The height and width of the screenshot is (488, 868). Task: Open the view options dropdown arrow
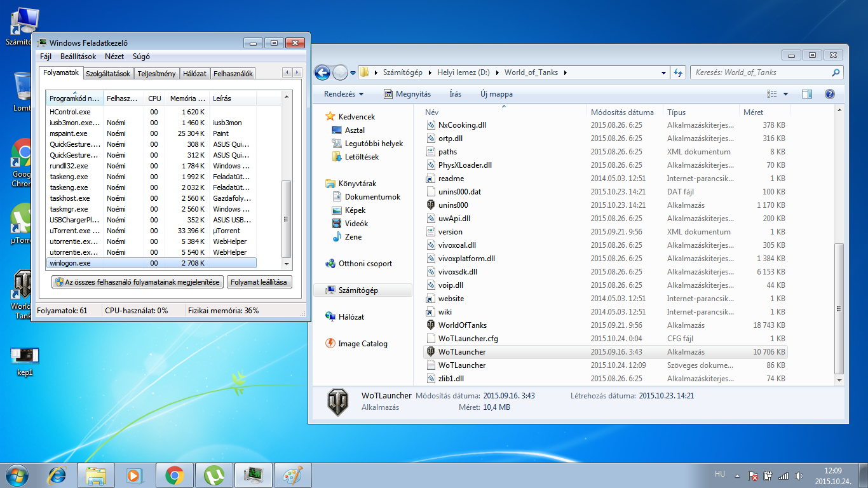click(x=785, y=94)
